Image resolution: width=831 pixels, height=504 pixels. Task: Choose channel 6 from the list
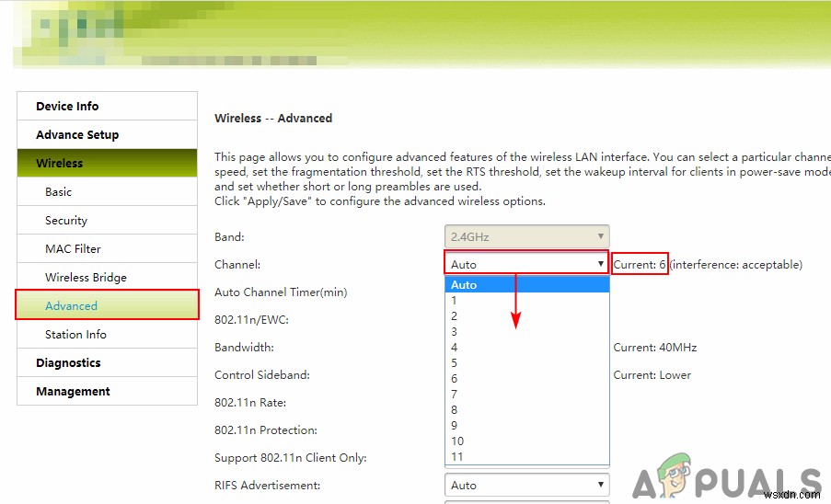[526, 379]
